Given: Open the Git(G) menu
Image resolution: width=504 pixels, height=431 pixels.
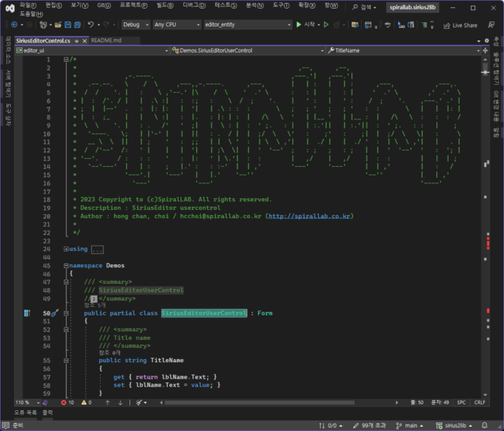Looking at the screenshot, I should pos(104,6).
